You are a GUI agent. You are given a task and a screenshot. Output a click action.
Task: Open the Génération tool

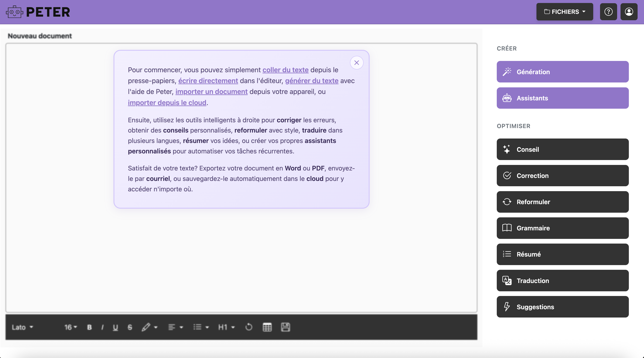coord(562,72)
